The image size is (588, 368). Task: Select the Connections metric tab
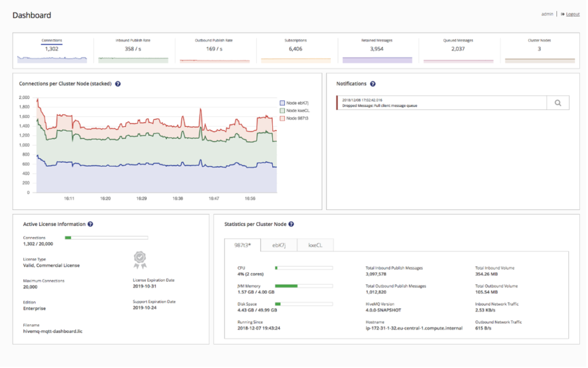pos(52,49)
